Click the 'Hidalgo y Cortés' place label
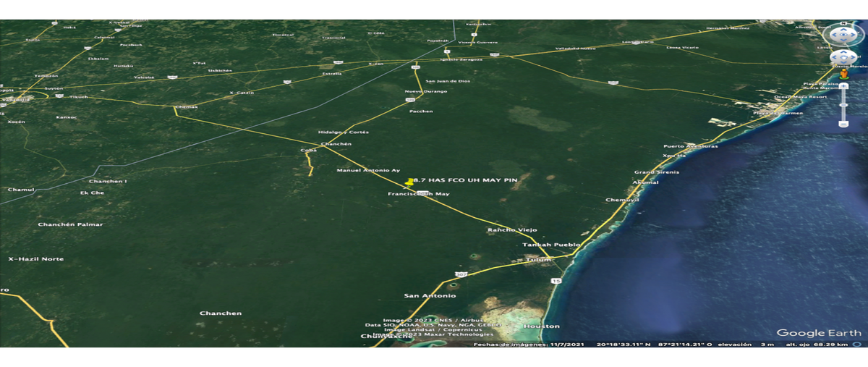Viewport: 868px width, 367px height. (344, 132)
